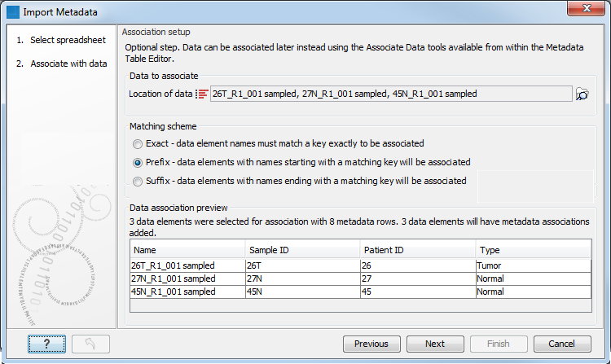Click the Import Metadata title bar icon
The height and width of the screenshot is (364, 611).
[12, 11]
